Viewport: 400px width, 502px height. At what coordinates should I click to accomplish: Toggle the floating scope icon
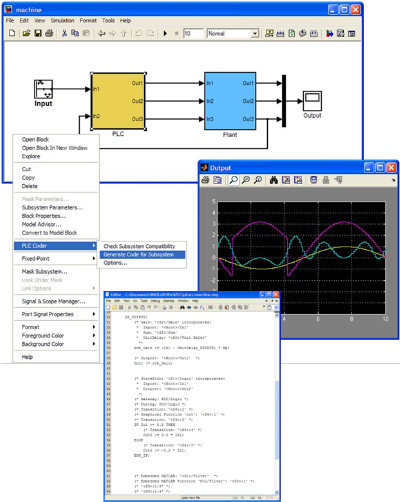click(x=313, y=180)
